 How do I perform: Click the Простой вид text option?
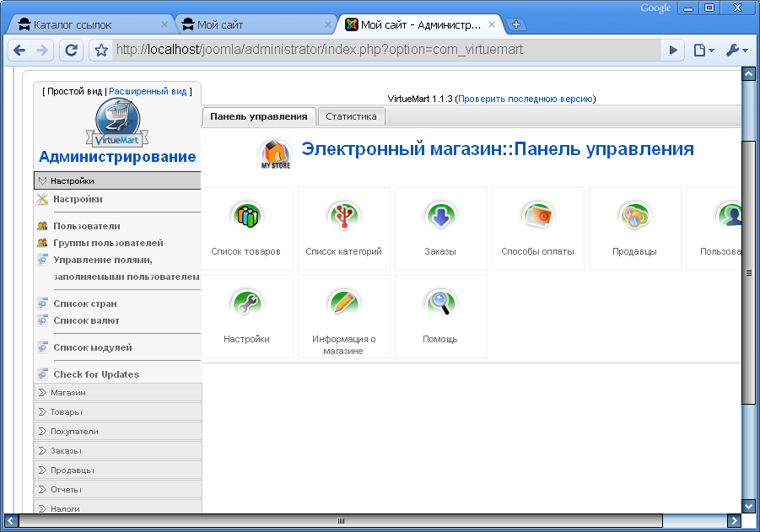click(74, 91)
